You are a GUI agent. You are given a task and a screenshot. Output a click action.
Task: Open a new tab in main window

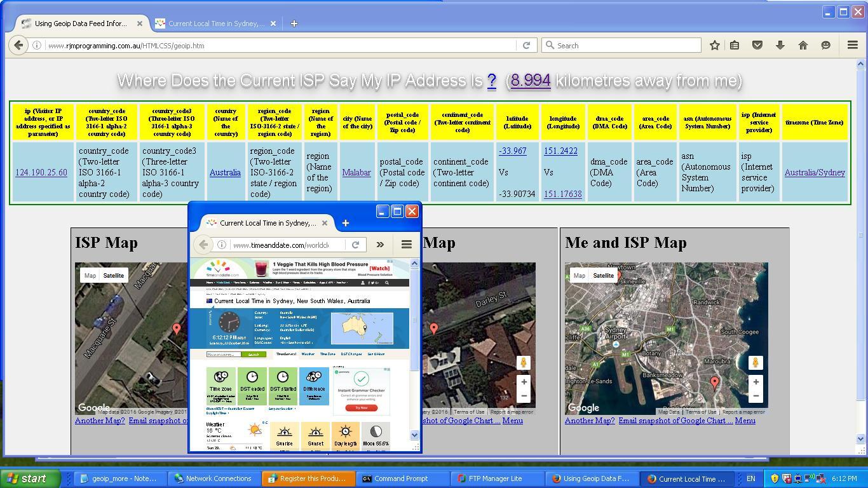(294, 24)
